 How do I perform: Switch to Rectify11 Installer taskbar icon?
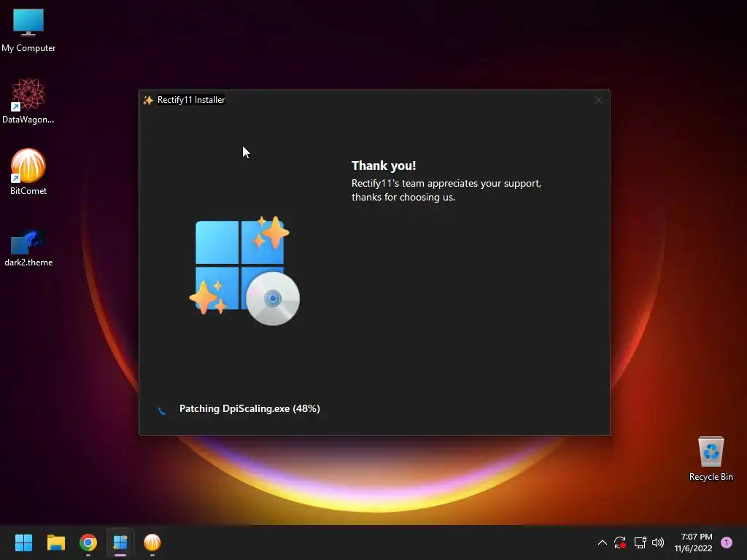(120, 542)
